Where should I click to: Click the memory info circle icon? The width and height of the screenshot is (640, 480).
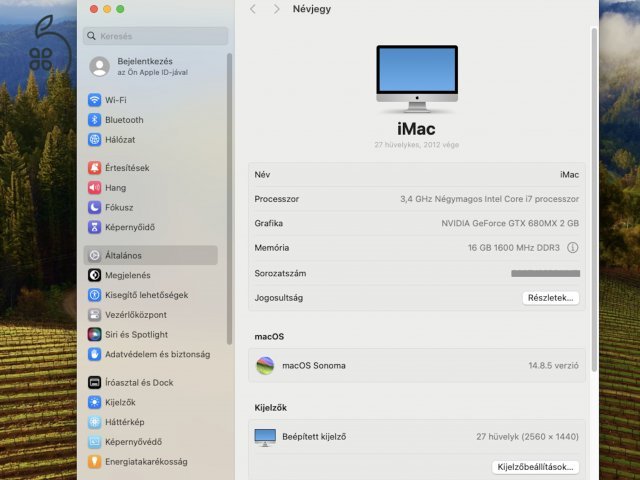pos(573,248)
